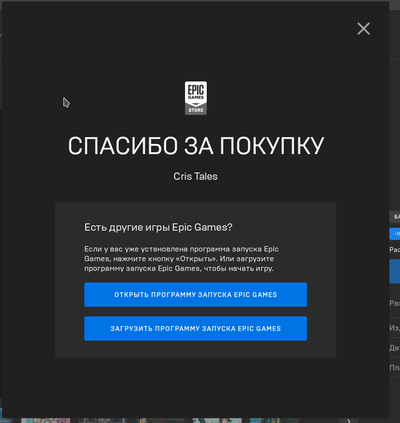This screenshot has height=423, width=400.
Task: Close the purchase confirmation dialog
Action: point(363,29)
